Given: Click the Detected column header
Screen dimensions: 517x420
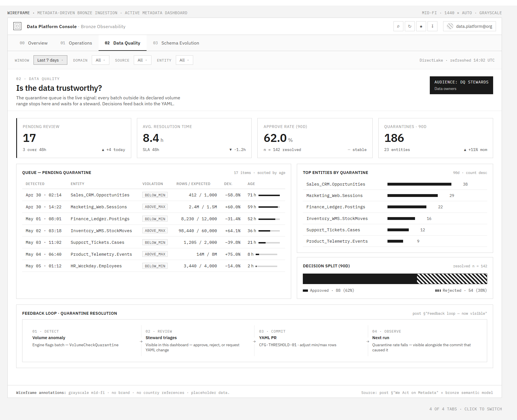Looking at the screenshot, I should point(35,184).
